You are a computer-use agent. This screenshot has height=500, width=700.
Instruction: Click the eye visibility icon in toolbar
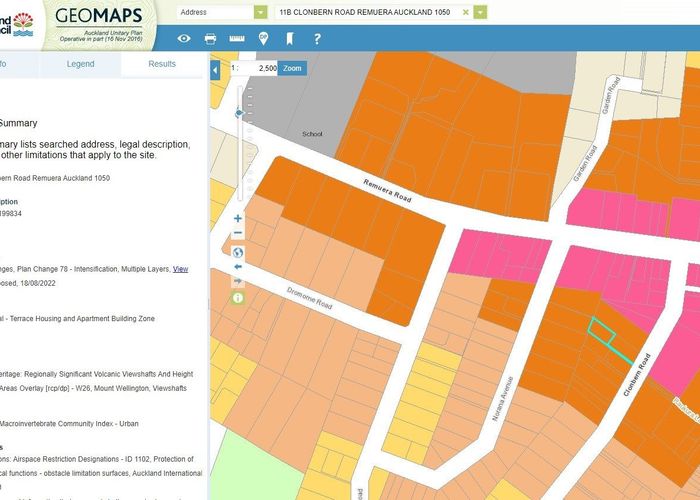[x=184, y=39]
